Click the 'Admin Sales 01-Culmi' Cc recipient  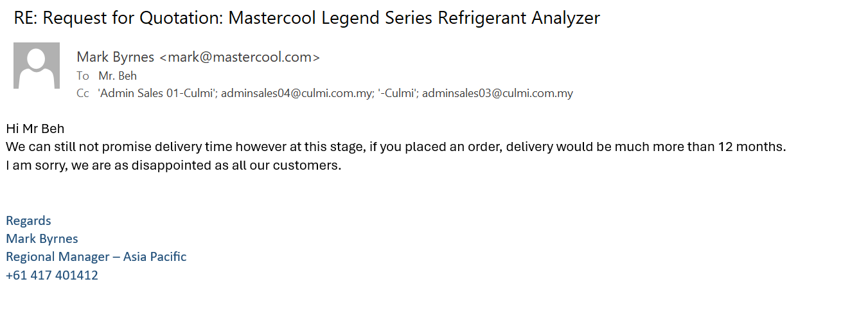pyautogui.click(x=157, y=93)
